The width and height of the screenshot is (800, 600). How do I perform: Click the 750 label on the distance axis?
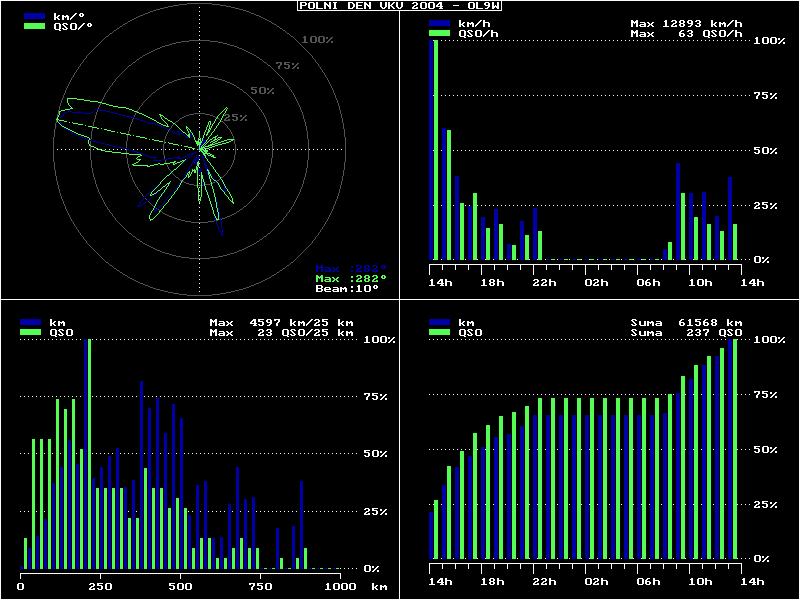[260, 587]
